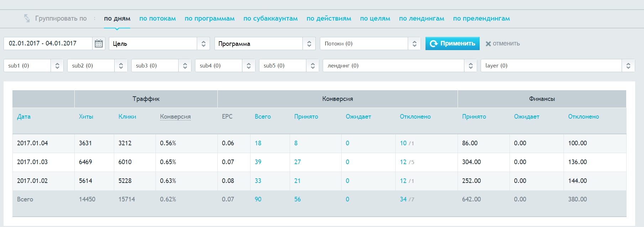Click the underlined Конверсия column header
Image resolution: width=644 pixels, height=227 pixels.
point(175,117)
